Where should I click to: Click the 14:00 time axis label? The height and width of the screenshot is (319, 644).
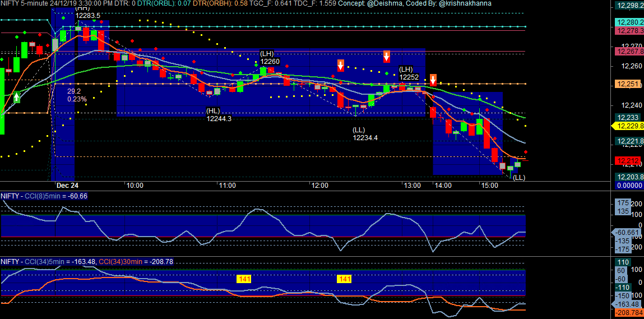(443, 186)
